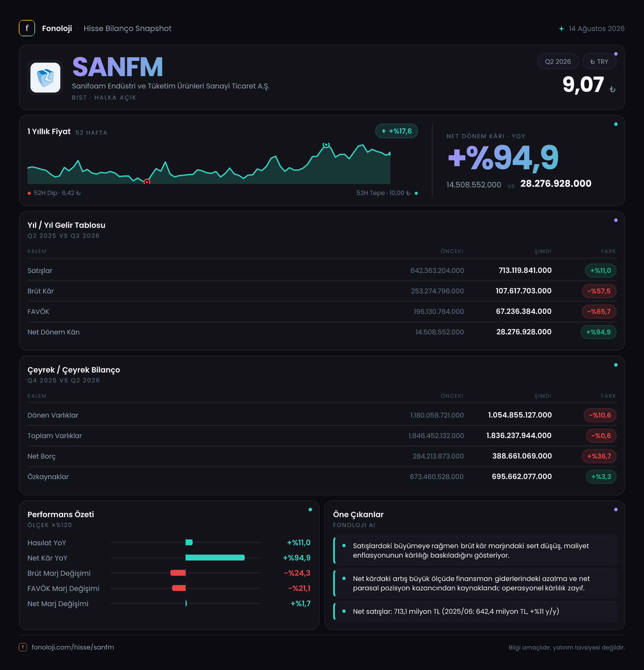The height and width of the screenshot is (670, 644).
Task: Open the fonoloji.com/hisse/sanfm link
Action: click(x=73, y=647)
